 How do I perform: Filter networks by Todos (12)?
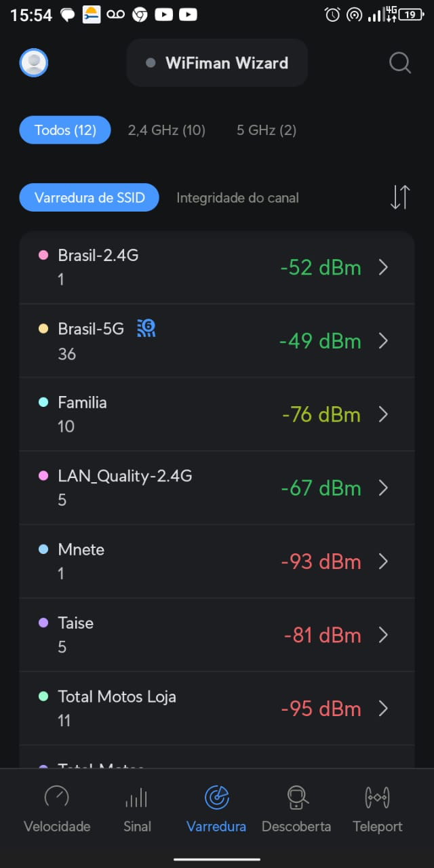click(x=65, y=130)
